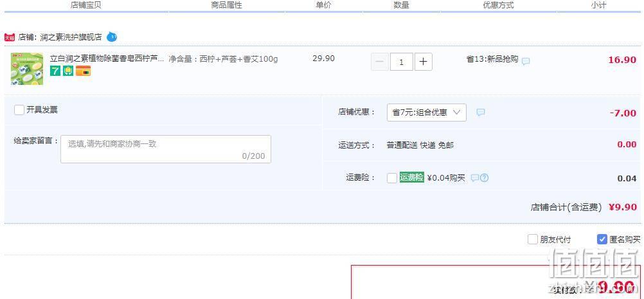Screen dimensions: 644x299
Task: Click the green 运费险 label
Action: [x=411, y=177]
